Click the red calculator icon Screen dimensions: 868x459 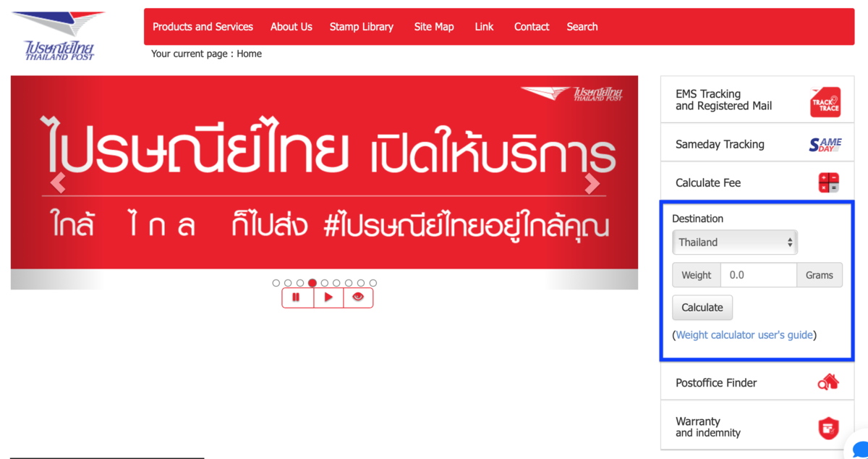829,182
